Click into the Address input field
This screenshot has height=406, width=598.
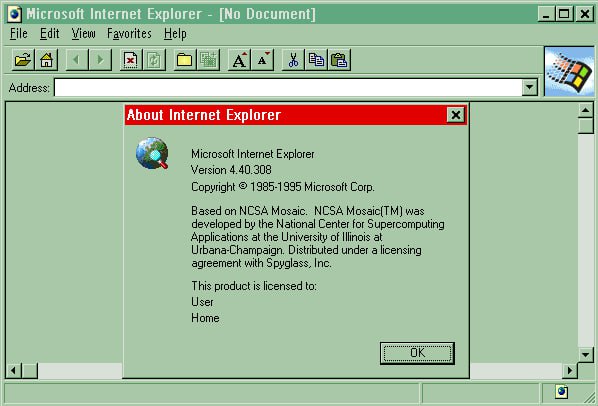pyautogui.click(x=288, y=87)
